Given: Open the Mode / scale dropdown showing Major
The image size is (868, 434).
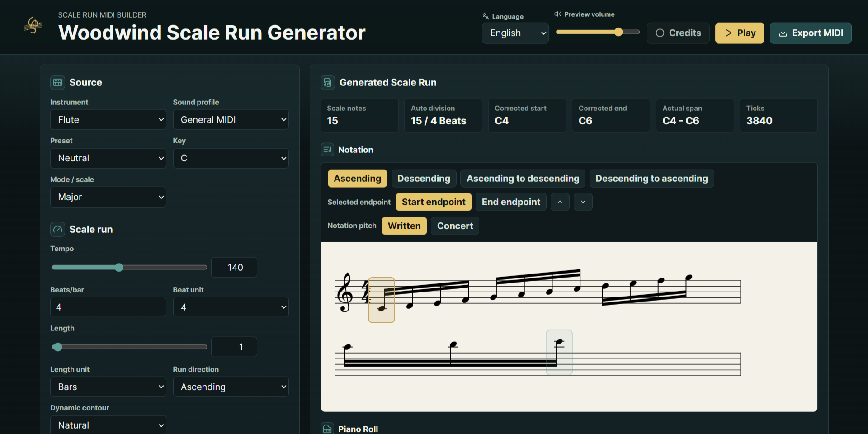Looking at the screenshot, I should [108, 197].
